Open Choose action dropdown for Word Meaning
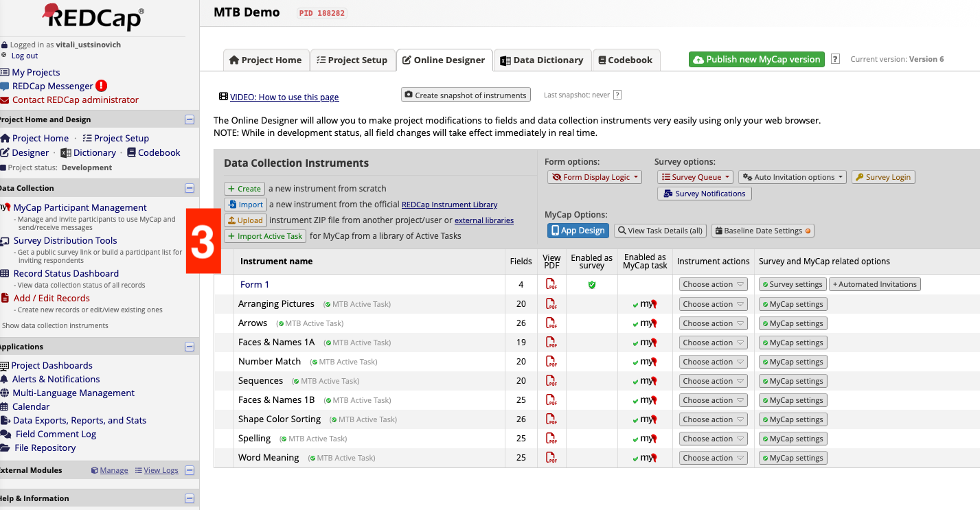Image resolution: width=980 pixels, height=510 pixels. tap(714, 458)
